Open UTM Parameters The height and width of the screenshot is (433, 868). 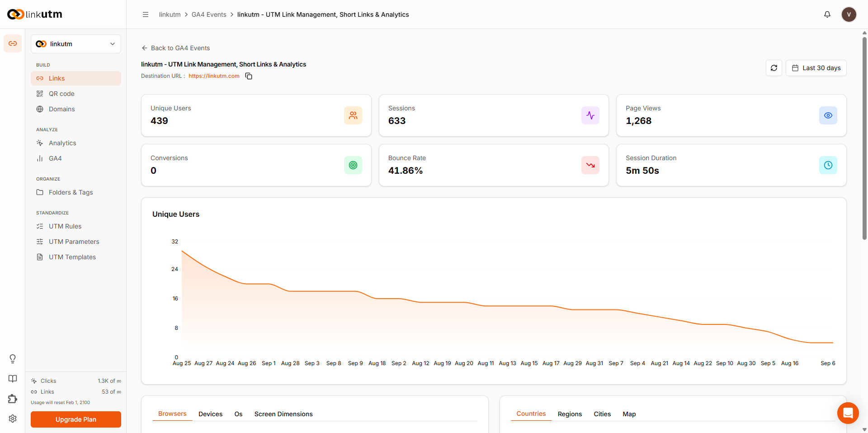(x=76, y=242)
